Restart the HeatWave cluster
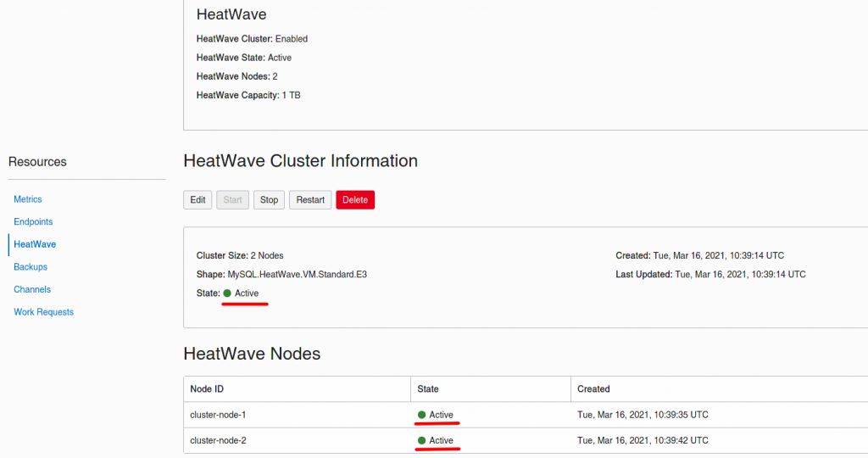The height and width of the screenshot is (458, 868). [310, 200]
